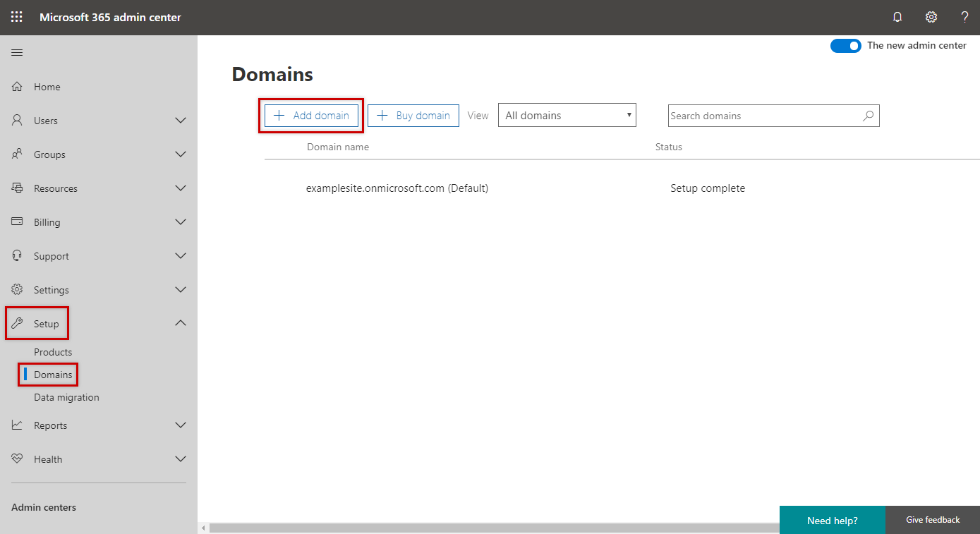The width and height of the screenshot is (980, 534).
Task: Open the app launcher waffle icon
Action: pos(17,17)
